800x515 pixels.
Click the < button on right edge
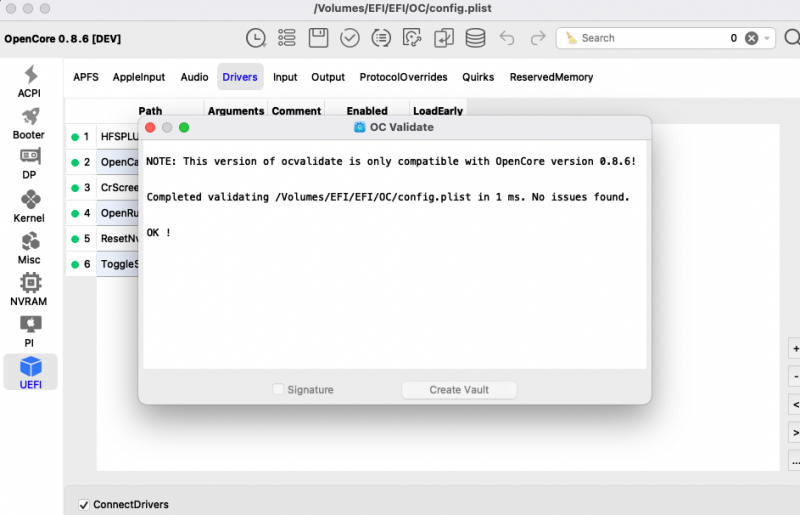tap(795, 405)
